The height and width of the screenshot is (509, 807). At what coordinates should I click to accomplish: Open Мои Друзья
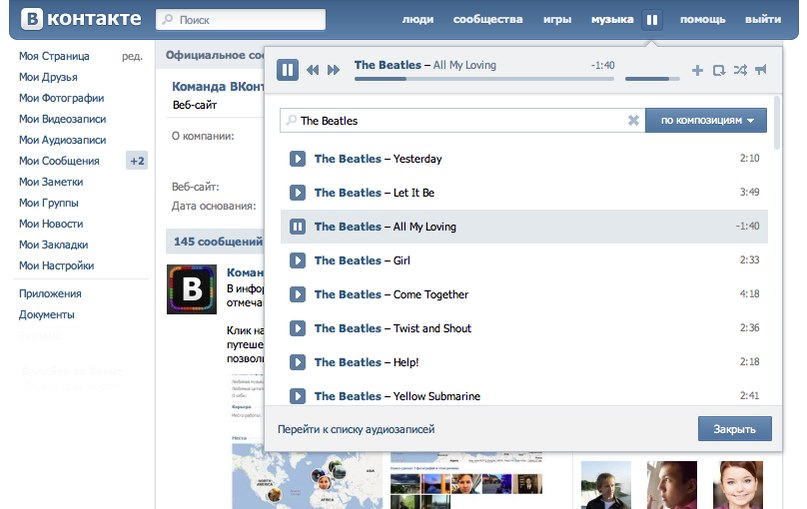click(48, 77)
